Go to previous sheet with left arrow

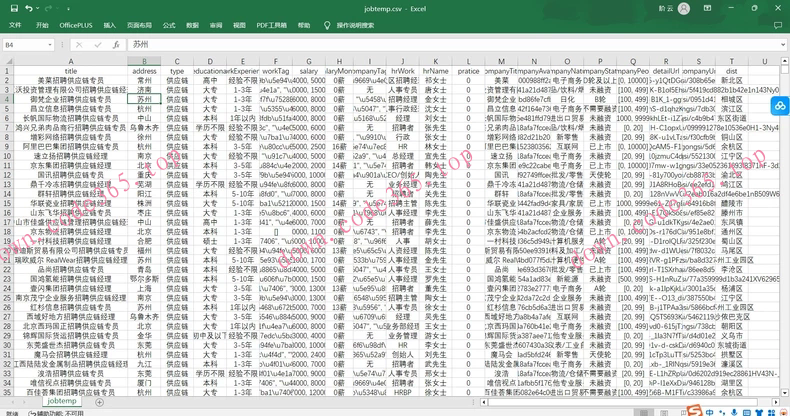(13, 402)
